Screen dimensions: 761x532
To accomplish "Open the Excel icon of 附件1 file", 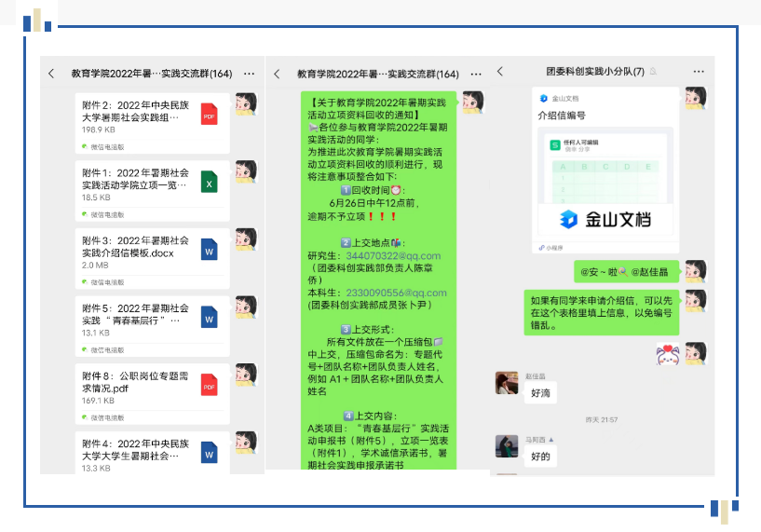I will click(209, 184).
